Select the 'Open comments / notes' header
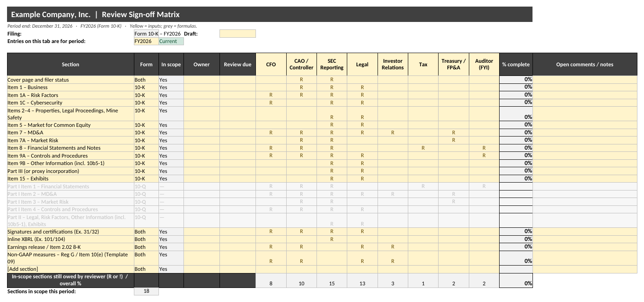 pos(585,65)
